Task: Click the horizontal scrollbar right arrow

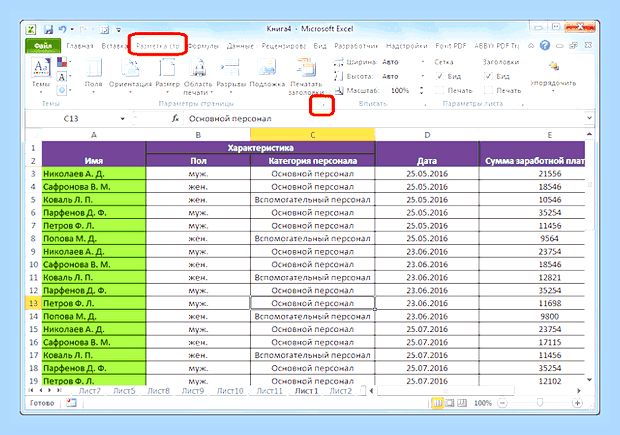Action: click(x=578, y=391)
